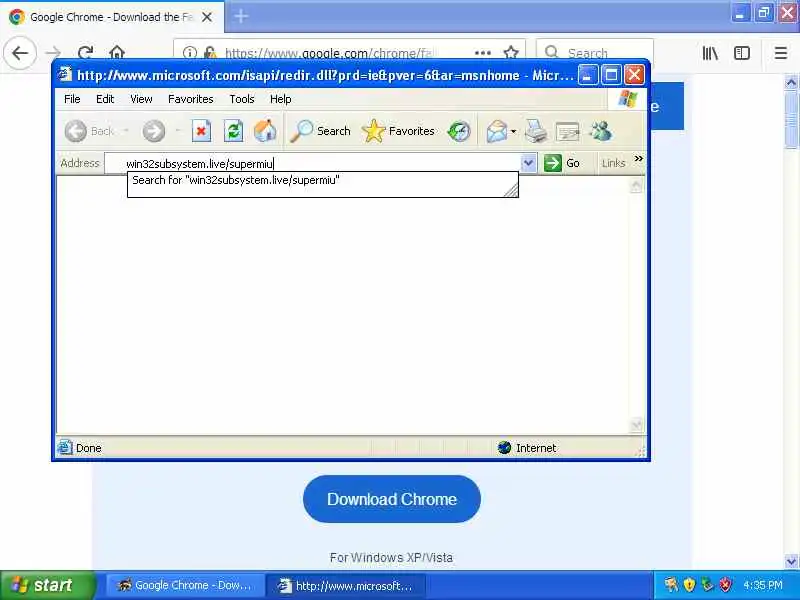The height and width of the screenshot is (600, 800).
Task: Click the Firefox back arrow button
Action: point(20,53)
